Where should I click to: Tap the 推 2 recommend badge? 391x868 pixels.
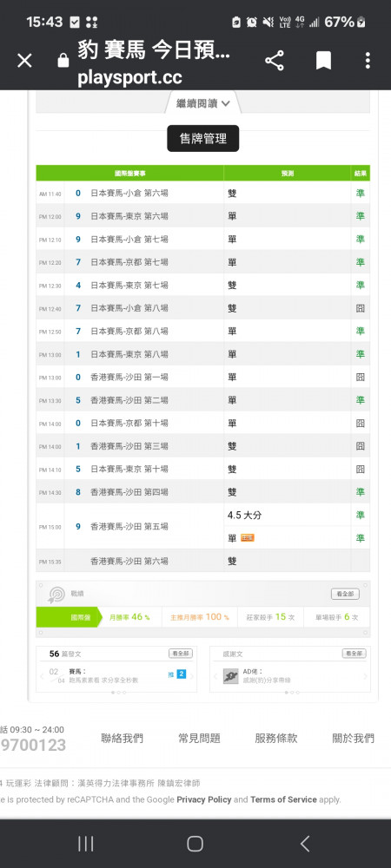176,674
